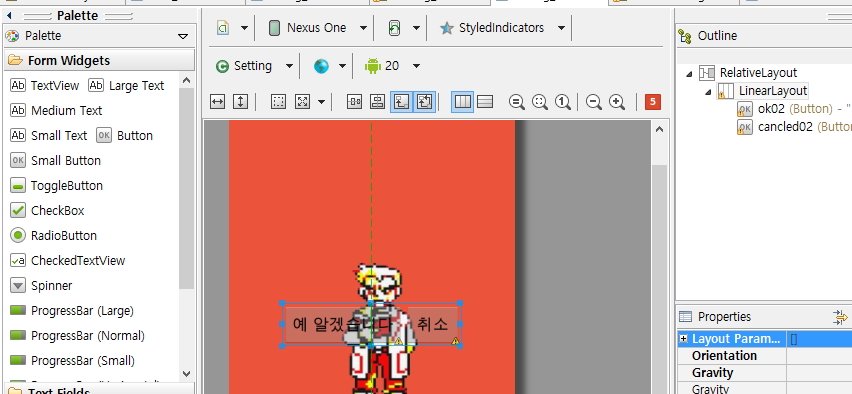This screenshot has height=394, width=852.
Task: Toggle fill height layout action
Action: (x=240, y=102)
